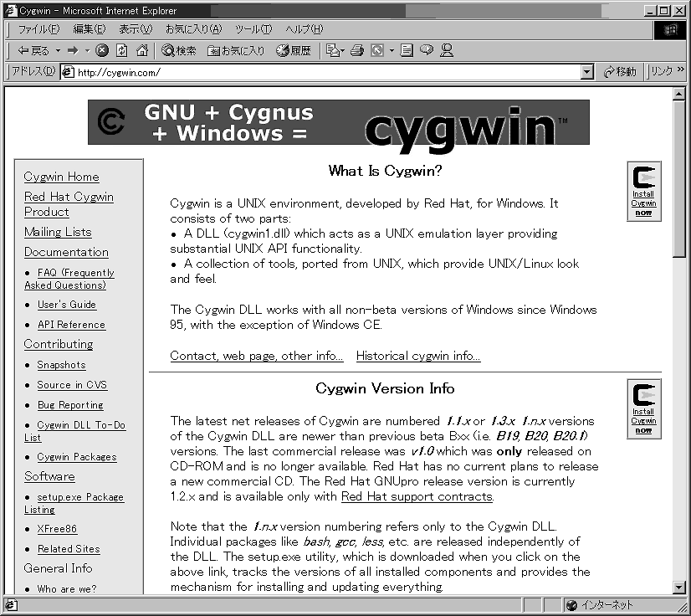Go to the Mailing Lists link
Viewport: 691px width, 616px height.
(58, 232)
